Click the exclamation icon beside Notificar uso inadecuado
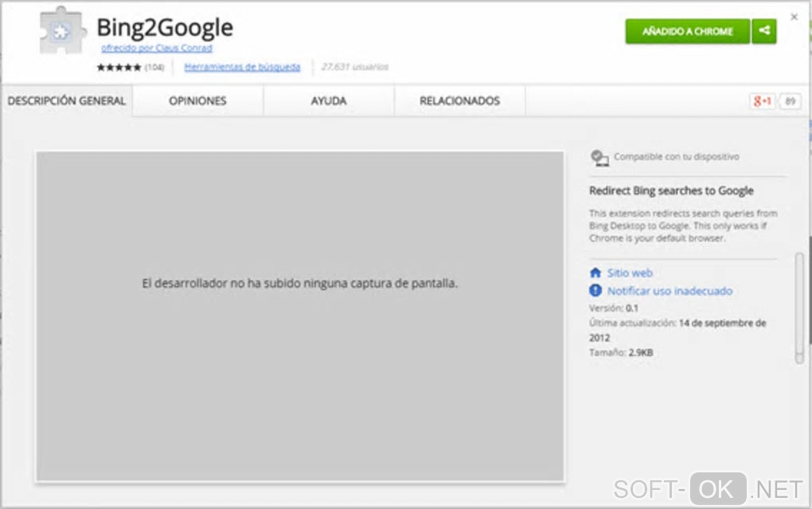Screen dimensions: 812x509 coord(595,290)
